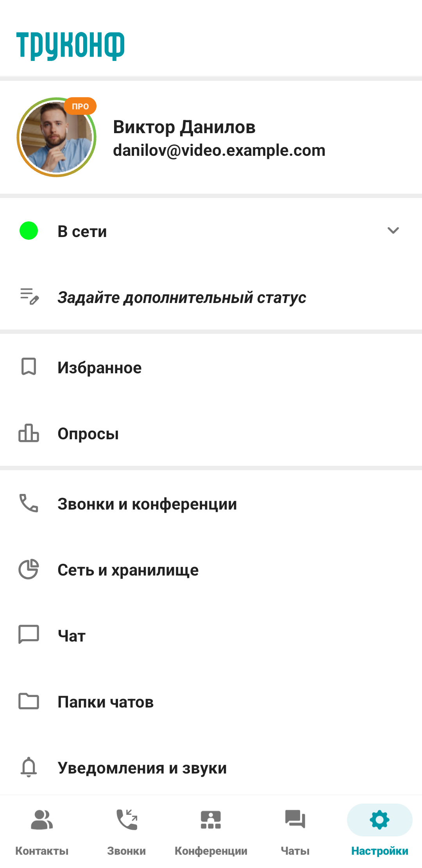Image resolution: width=422 pixels, height=868 pixels.
Task: Switch to the Контакты tab
Action: click(42, 830)
